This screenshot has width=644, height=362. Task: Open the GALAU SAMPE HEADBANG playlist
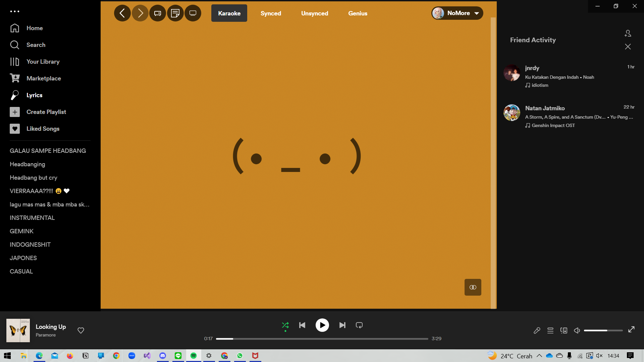click(48, 150)
